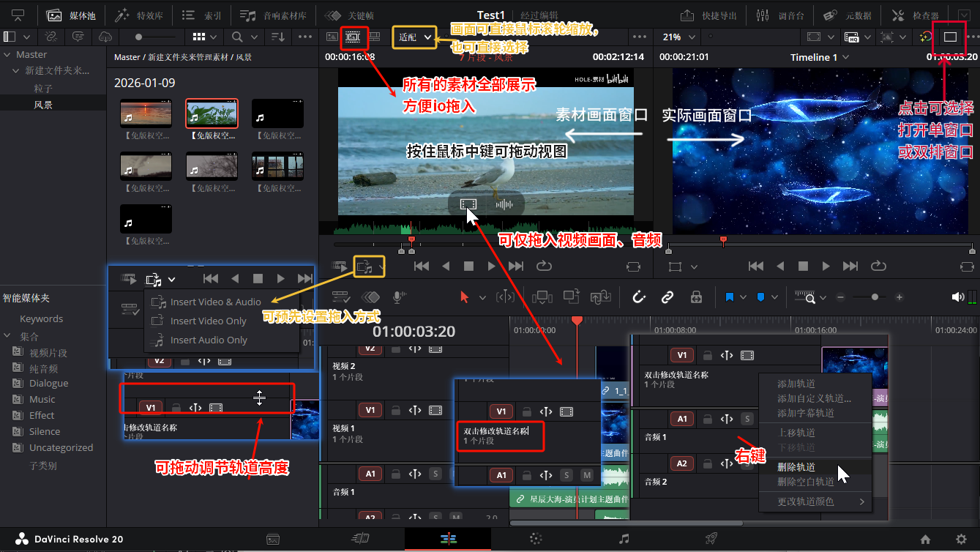Switch to the Deliver page tab

click(x=711, y=539)
